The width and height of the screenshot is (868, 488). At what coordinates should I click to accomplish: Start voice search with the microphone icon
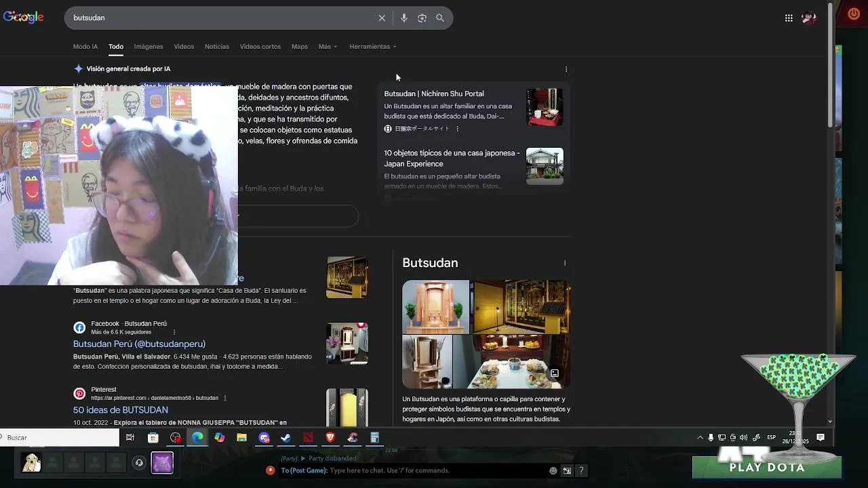(404, 18)
